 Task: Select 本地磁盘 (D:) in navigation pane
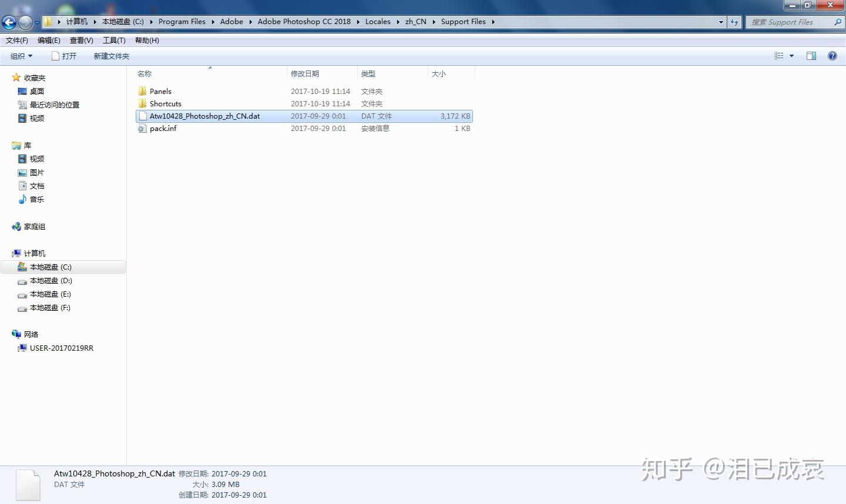51,281
